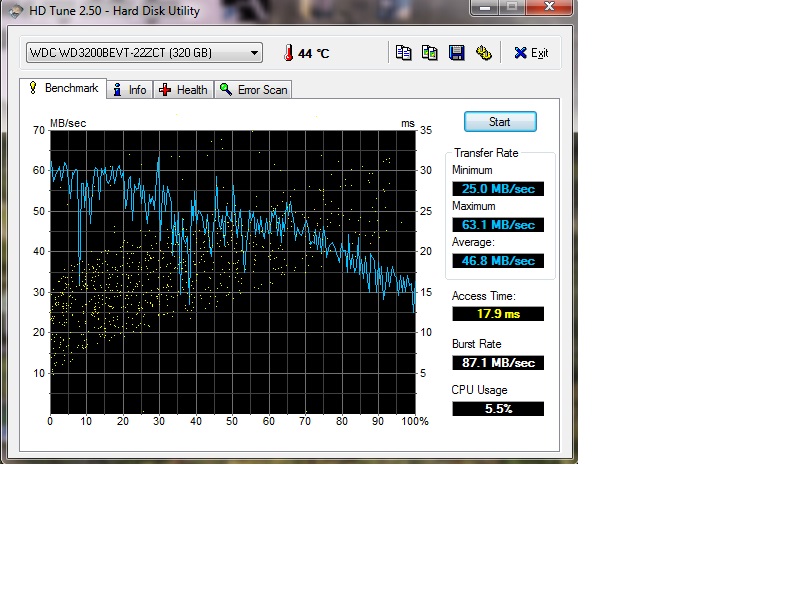The width and height of the screenshot is (800, 600).
Task: Click the copy text to clipboard icon
Action: tap(403, 53)
